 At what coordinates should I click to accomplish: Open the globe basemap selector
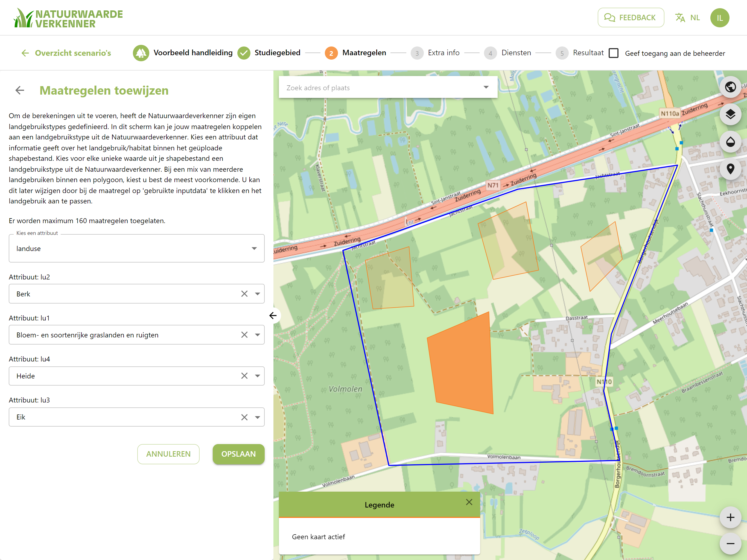pyautogui.click(x=730, y=87)
